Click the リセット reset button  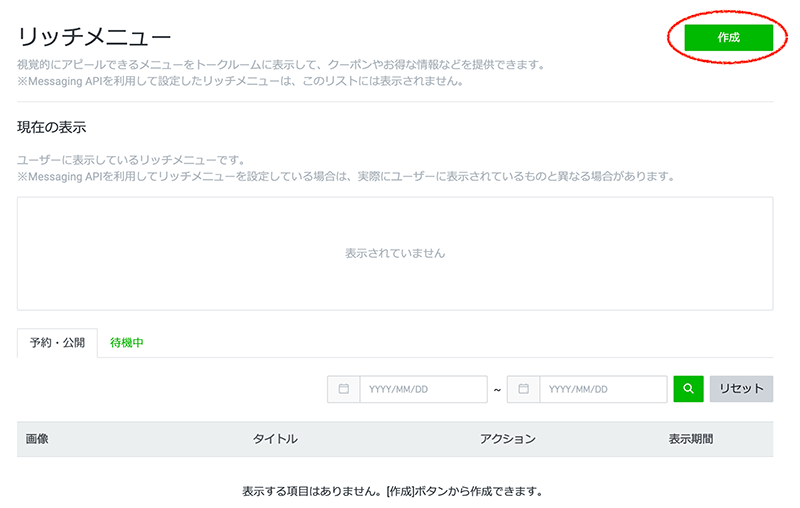click(x=741, y=389)
